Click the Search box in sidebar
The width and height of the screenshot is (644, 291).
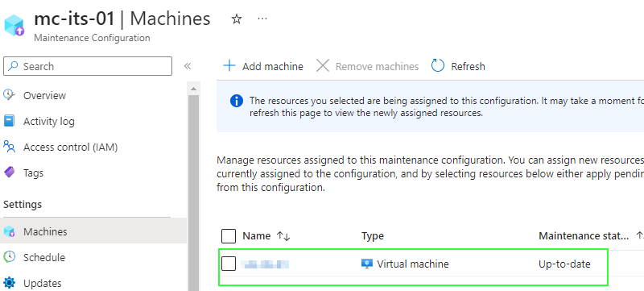point(88,66)
